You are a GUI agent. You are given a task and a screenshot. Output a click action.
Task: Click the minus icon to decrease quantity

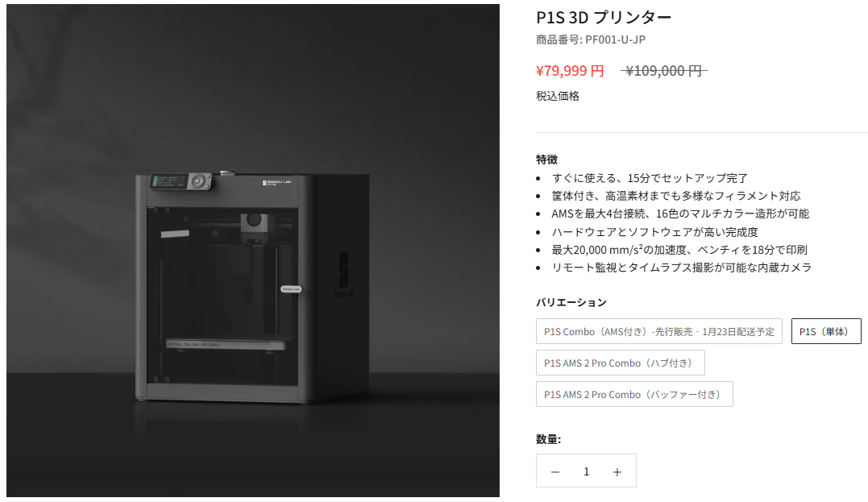555,471
